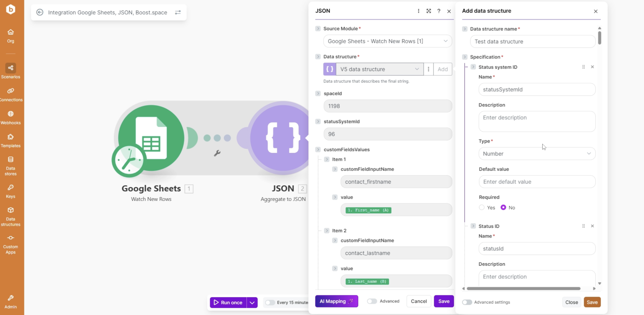Go to Keys in the sidebar
Screen dimensions: 644x315
pyautogui.click(x=11, y=191)
